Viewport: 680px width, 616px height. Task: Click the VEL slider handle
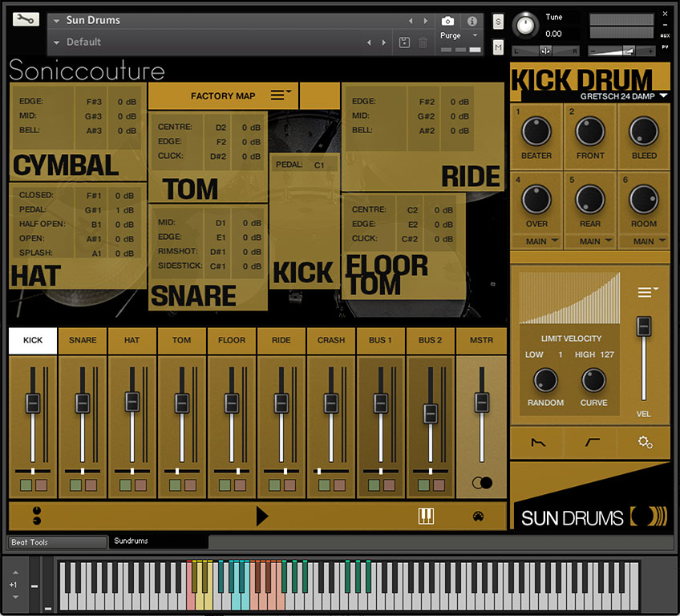pyautogui.click(x=644, y=326)
